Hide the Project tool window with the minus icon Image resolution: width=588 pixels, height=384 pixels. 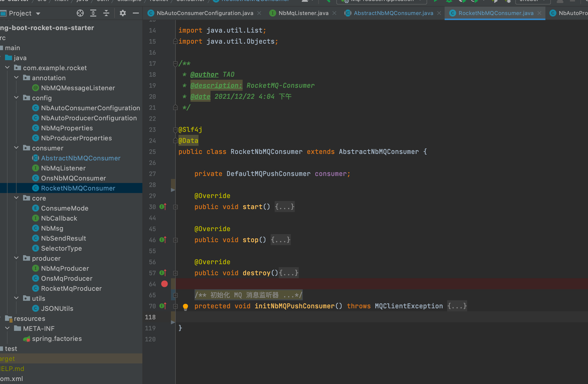tap(136, 13)
